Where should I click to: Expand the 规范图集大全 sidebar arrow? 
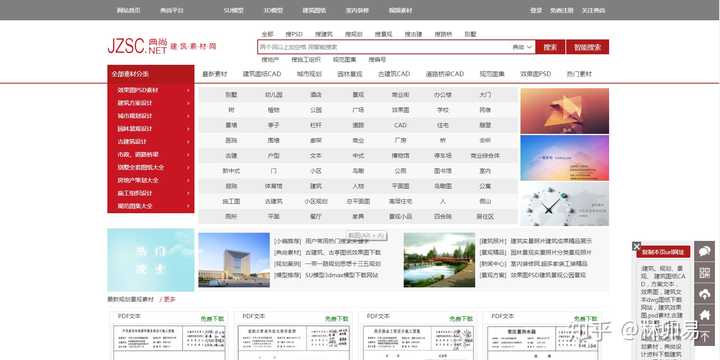point(188,206)
